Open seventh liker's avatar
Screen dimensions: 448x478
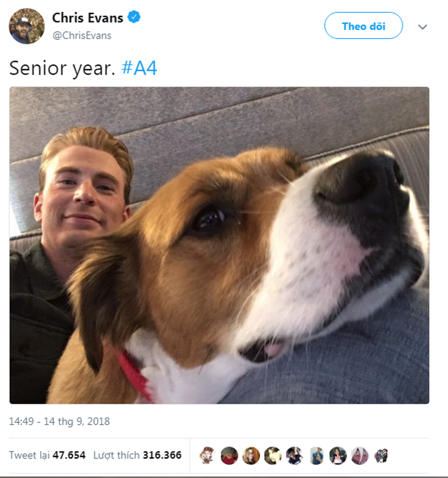click(x=338, y=455)
